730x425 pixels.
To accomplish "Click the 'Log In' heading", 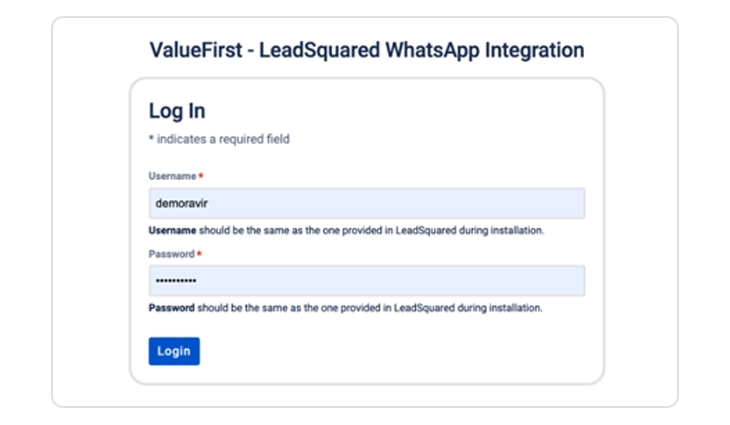I will pos(177,111).
